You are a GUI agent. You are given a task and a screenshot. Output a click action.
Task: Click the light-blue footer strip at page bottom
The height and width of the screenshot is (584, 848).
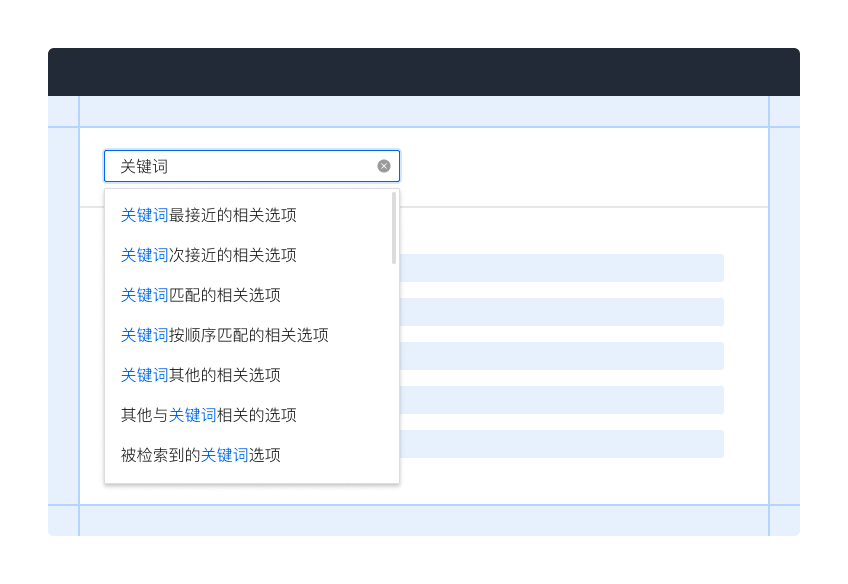(x=424, y=520)
